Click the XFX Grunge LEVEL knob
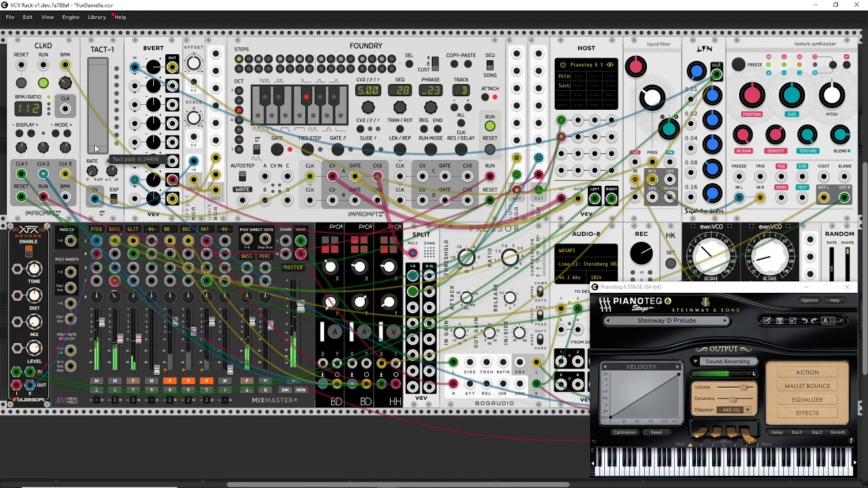The image size is (868, 488). (34, 348)
